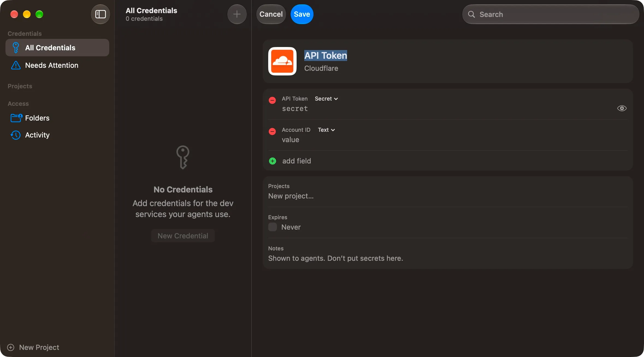This screenshot has height=357, width=644.
Task: Click the New Credential button
Action: (183, 236)
